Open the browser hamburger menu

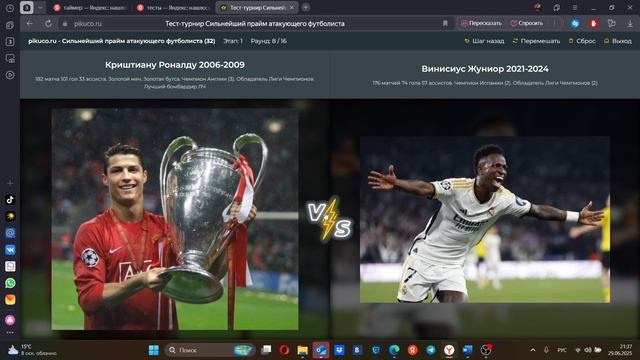(x=574, y=7)
